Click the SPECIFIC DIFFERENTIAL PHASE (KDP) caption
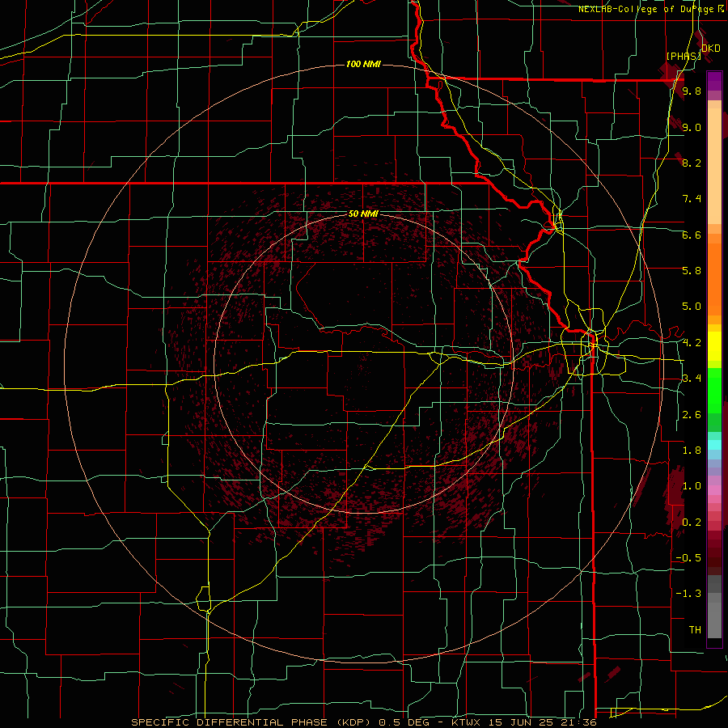 pyautogui.click(x=253, y=722)
